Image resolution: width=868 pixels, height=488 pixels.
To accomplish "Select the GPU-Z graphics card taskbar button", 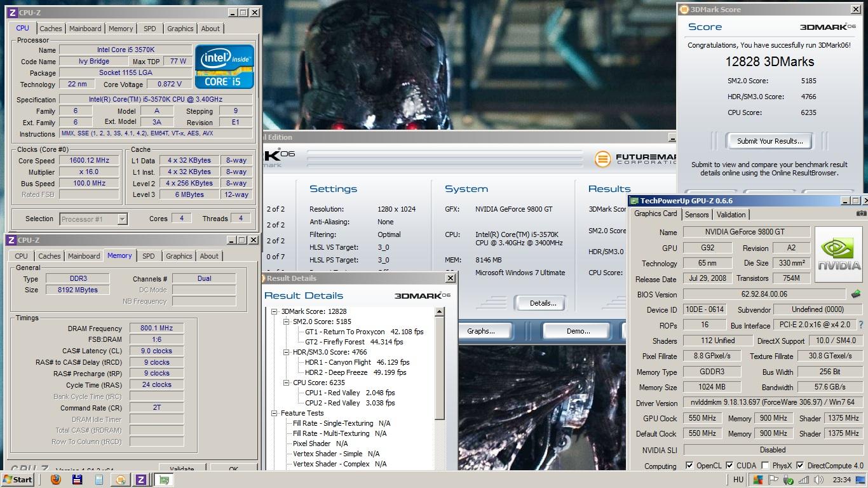I will (x=164, y=480).
